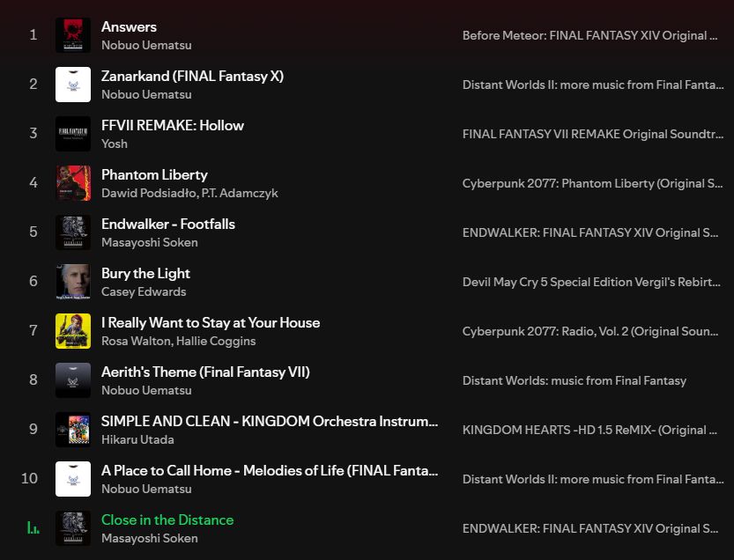Image resolution: width=734 pixels, height=560 pixels.
Task: Open ENDWALKER album in Close in the Distance row
Action: (x=589, y=528)
